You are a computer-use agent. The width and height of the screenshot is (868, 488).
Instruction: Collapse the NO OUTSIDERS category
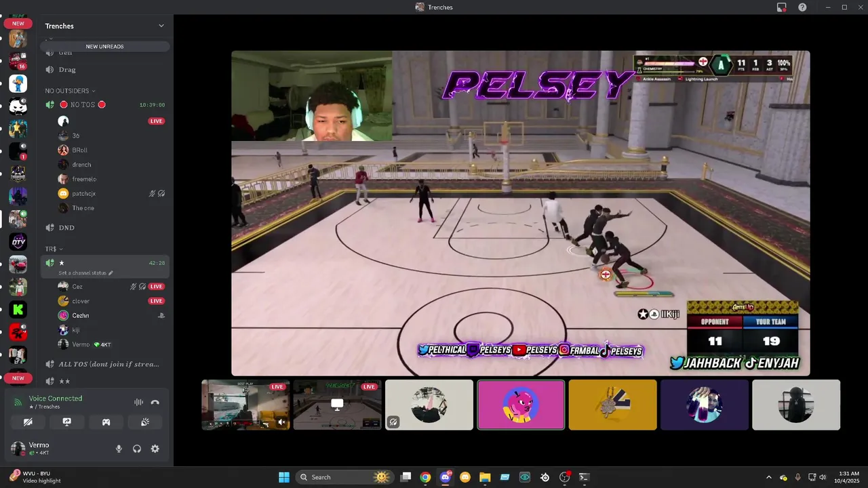coord(70,91)
